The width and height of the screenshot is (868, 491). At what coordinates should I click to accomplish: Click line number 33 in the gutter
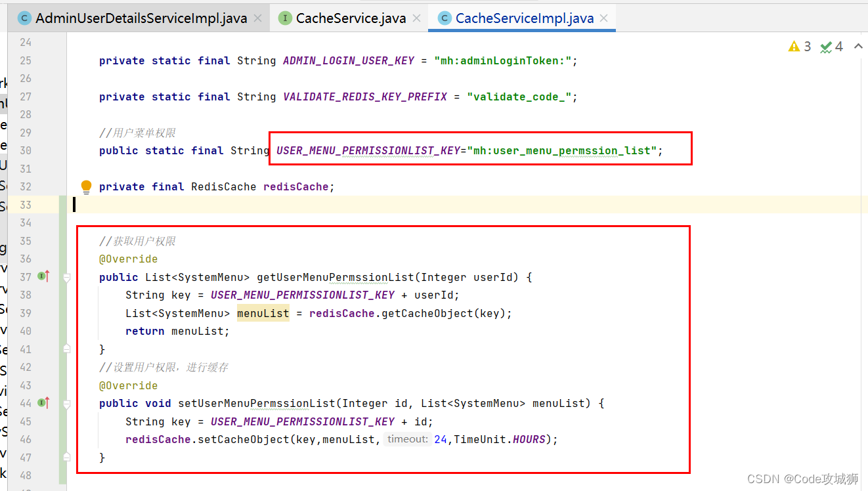point(25,205)
